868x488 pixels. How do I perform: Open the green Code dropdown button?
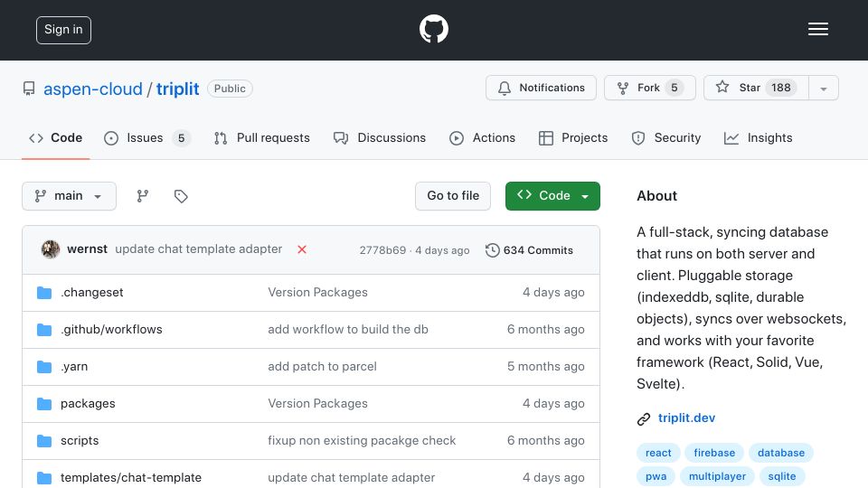coord(552,196)
